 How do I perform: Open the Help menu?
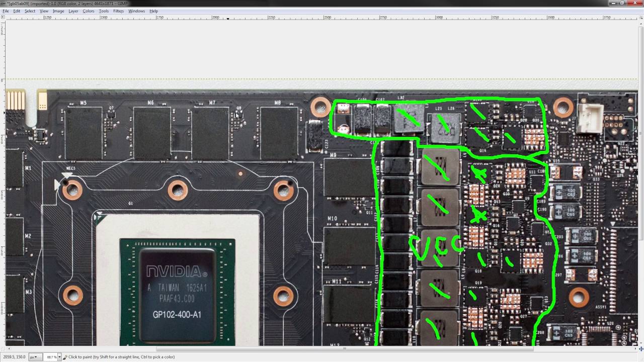pos(153,11)
